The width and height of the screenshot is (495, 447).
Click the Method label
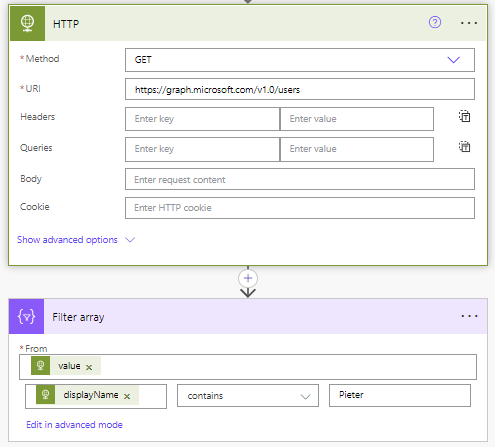click(42, 59)
